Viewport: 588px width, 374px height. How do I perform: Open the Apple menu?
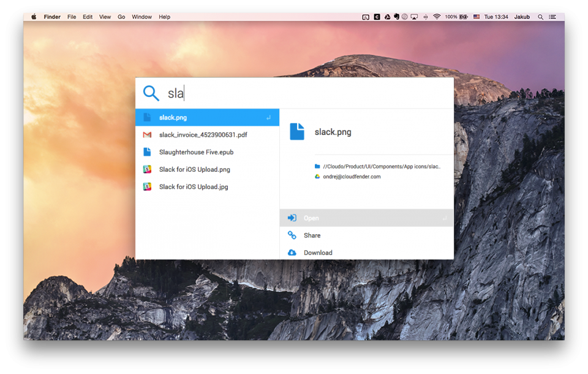[x=34, y=17]
